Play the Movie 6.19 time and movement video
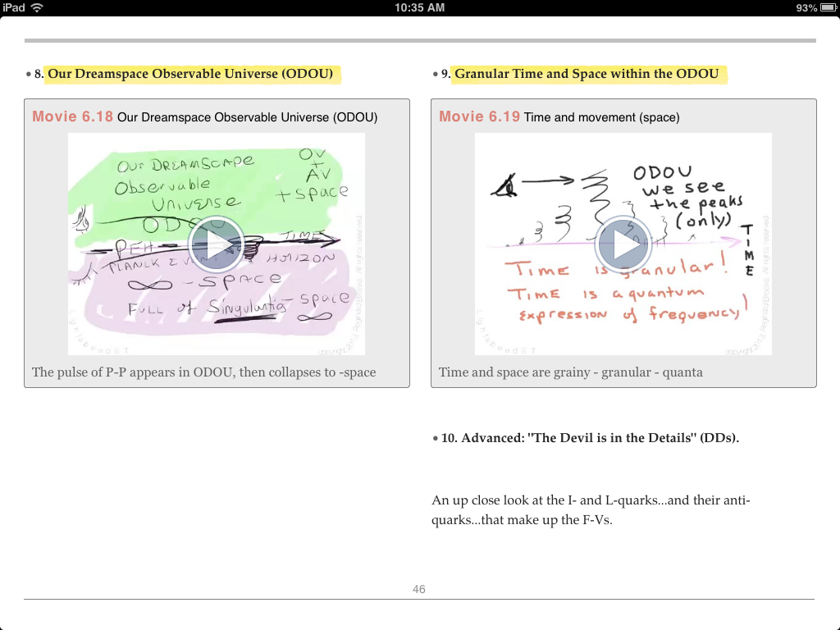This screenshot has height=630, width=840. click(x=623, y=244)
